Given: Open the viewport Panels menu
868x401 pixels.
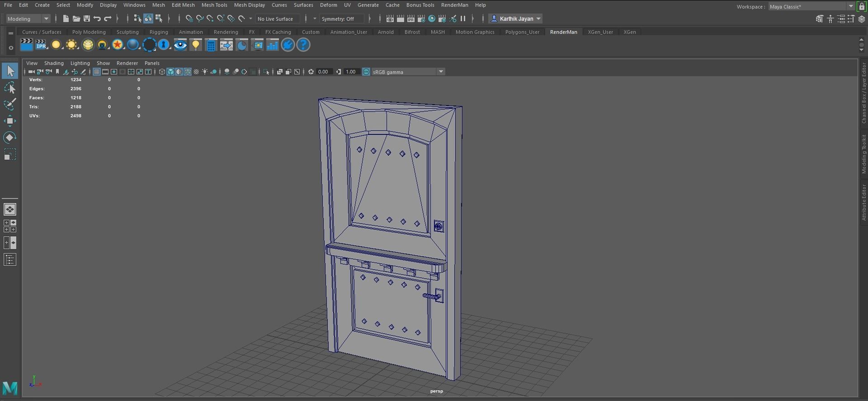Looking at the screenshot, I should point(152,63).
